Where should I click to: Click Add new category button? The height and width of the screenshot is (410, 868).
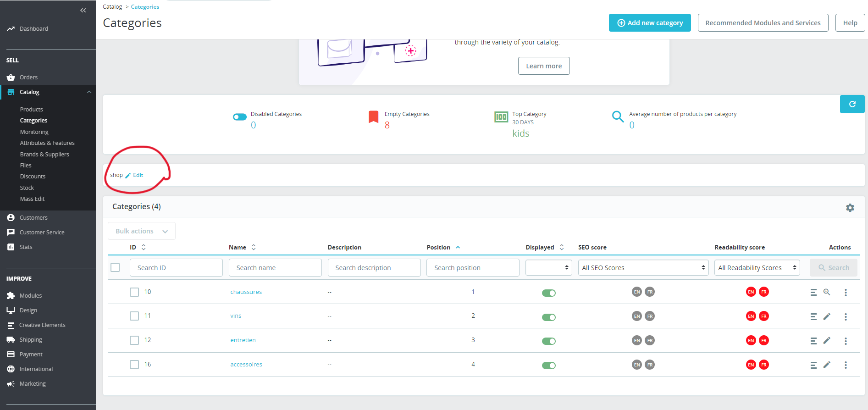[650, 23]
